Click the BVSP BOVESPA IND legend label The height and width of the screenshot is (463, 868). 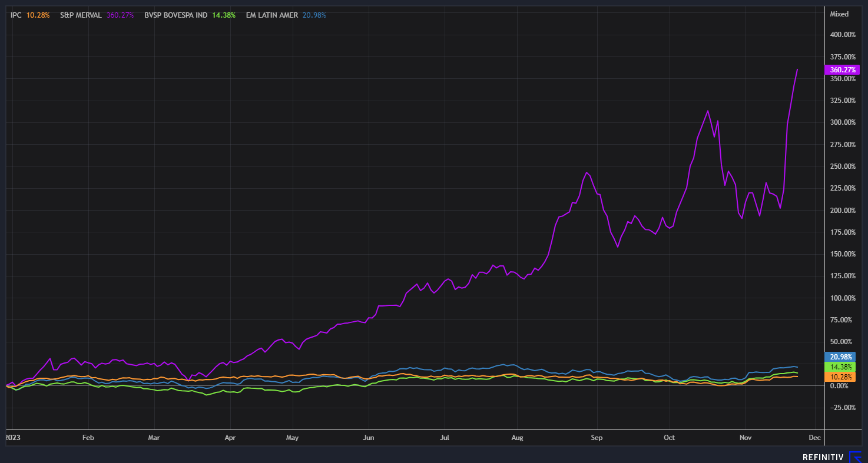tap(175, 15)
